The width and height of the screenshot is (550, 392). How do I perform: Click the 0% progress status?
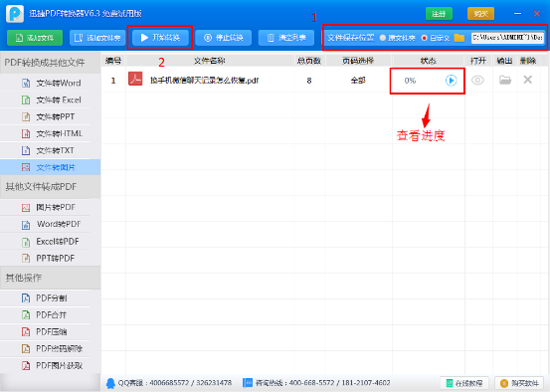pos(410,81)
